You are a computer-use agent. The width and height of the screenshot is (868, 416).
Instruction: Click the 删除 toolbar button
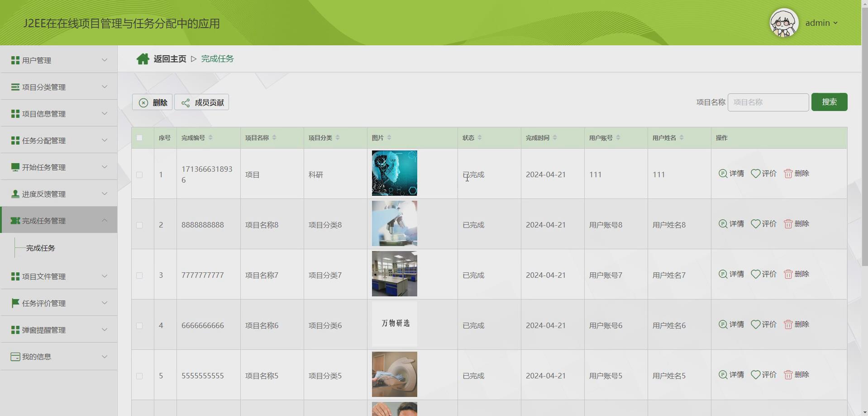(152, 103)
